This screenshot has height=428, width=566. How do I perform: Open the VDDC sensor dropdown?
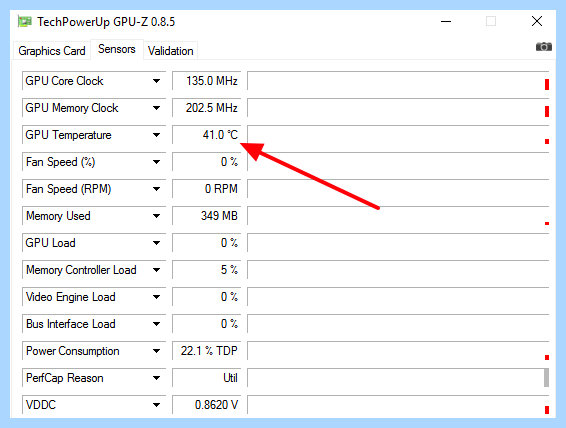click(156, 405)
